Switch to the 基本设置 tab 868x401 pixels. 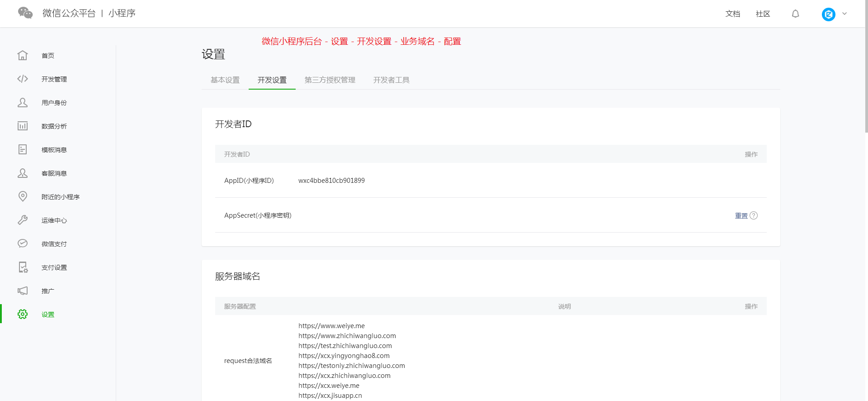click(225, 80)
